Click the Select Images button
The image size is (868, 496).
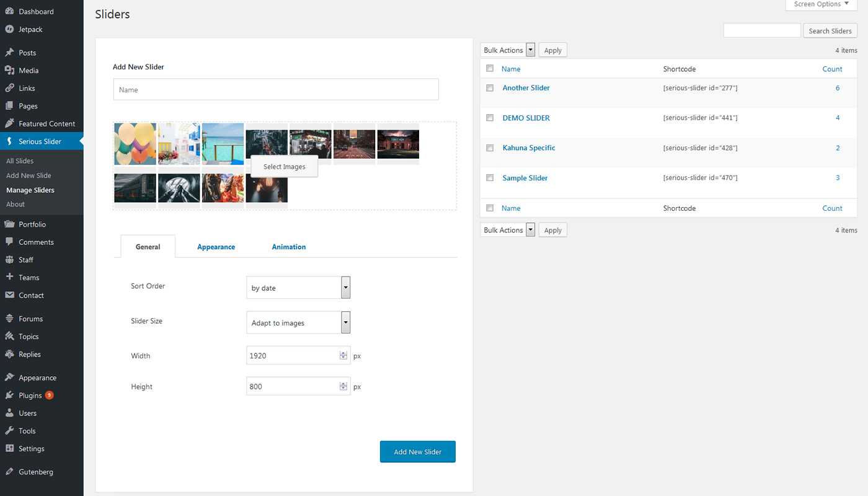click(x=285, y=167)
